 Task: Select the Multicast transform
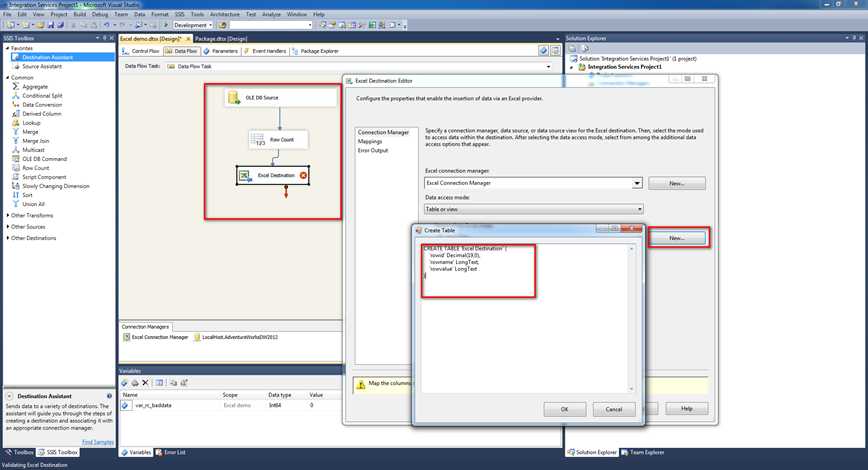click(33, 150)
